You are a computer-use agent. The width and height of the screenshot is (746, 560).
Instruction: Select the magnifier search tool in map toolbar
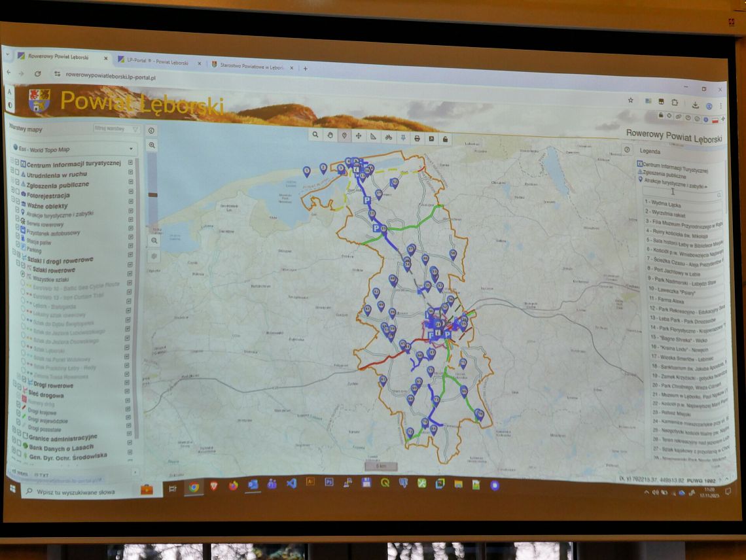tap(315, 135)
